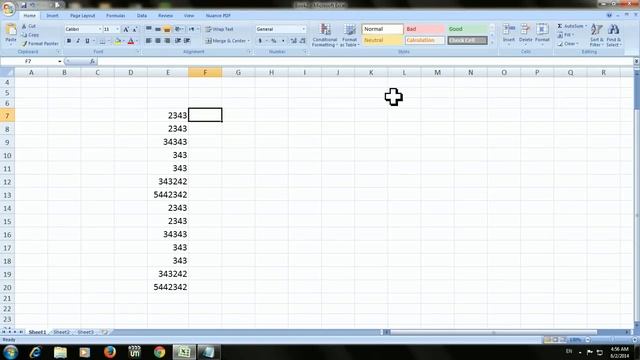Screen dimensions: 640x360
Task: Apply the Neutral cell style
Action: coord(382,40)
